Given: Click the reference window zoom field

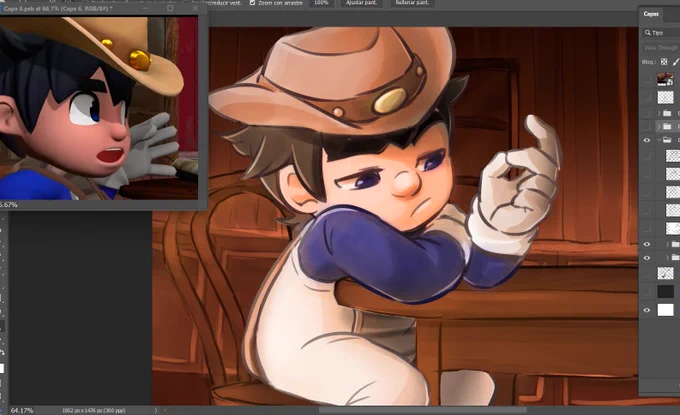Looking at the screenshot, I should click(x=9, y=205).
